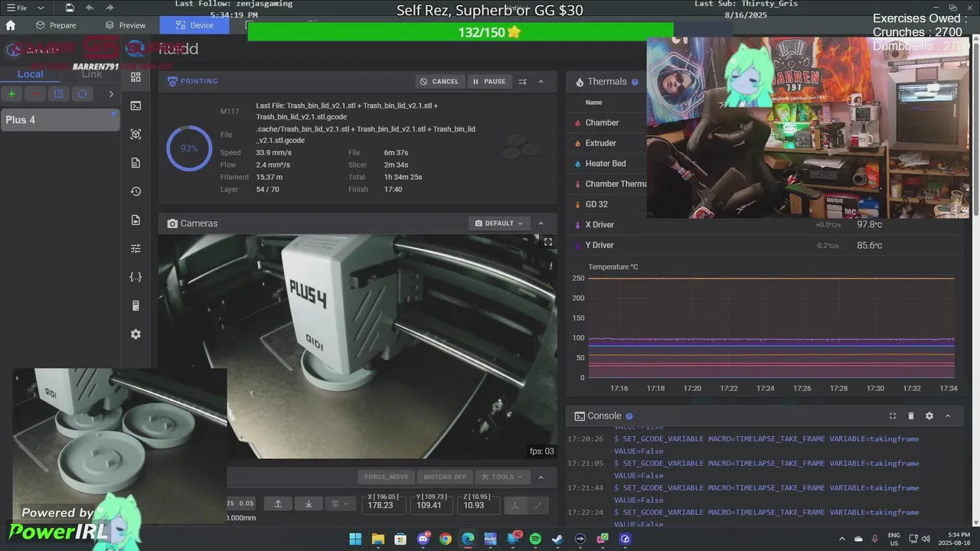Click the save disk icon
Screen dimensions: 980x551
pyautogui.click(x=70, y=8)
